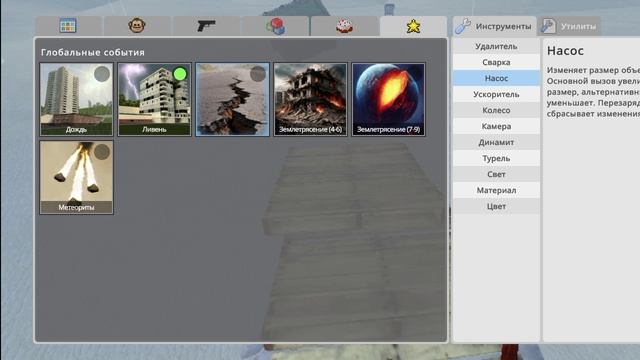Choose the Камера tool
The height and width of the screenshot is (360, 640).
coord(496,126)
